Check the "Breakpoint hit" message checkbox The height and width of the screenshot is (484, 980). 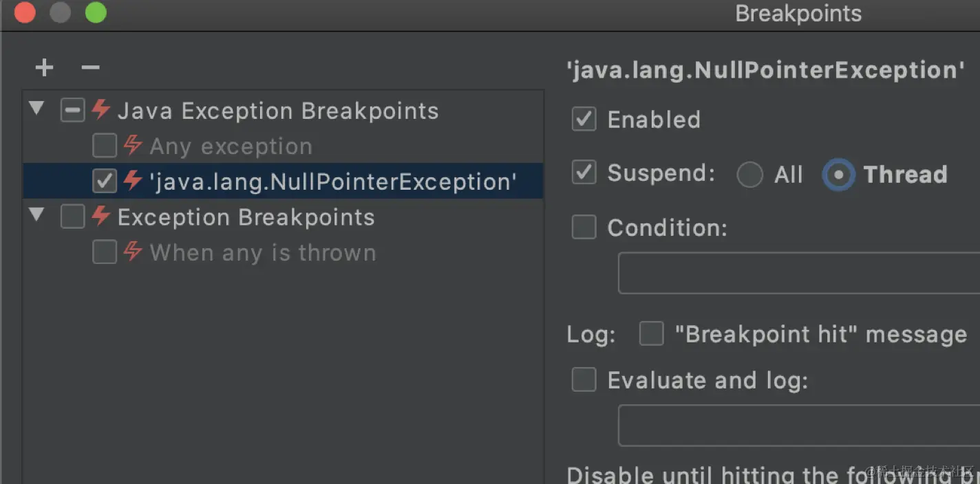point(651,334)
